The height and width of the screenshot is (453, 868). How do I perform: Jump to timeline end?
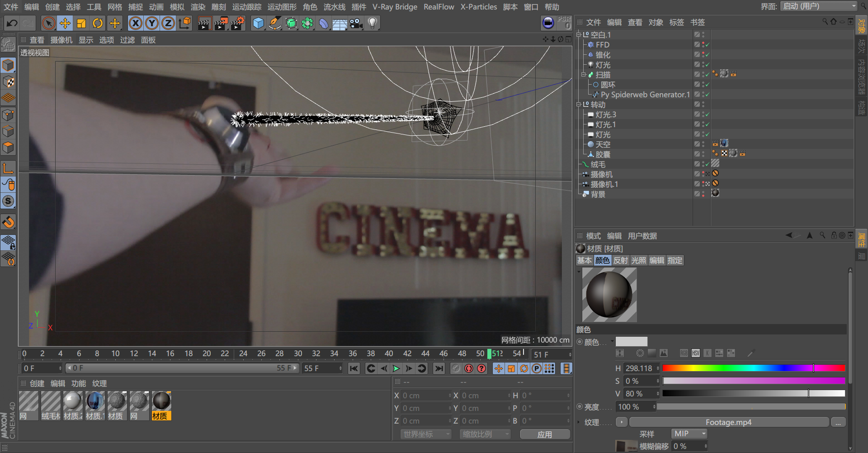[x=439, y=368]
